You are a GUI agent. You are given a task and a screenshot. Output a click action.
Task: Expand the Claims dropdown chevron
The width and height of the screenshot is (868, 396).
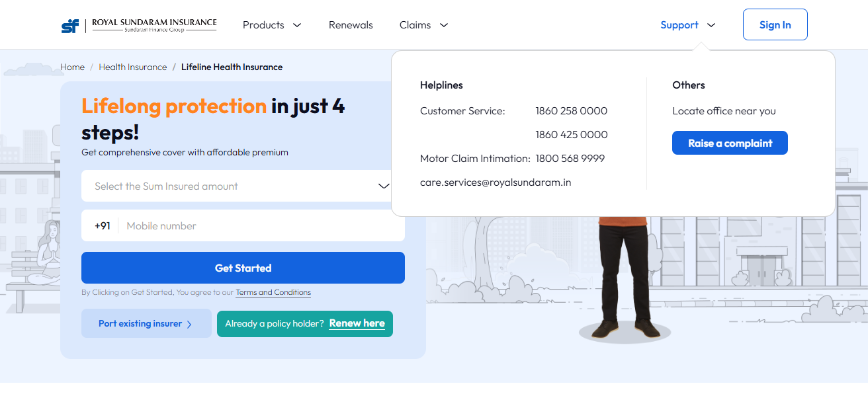pos(444,25)
